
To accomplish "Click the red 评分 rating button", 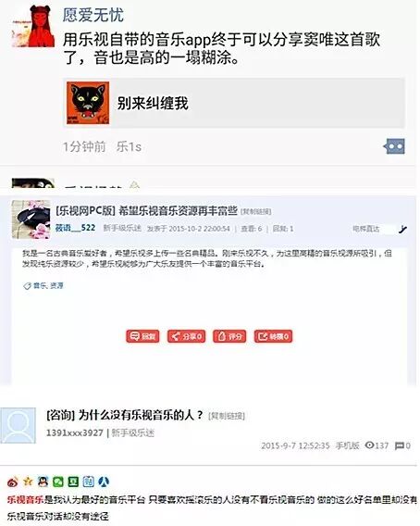I will (x=229, y=336).
